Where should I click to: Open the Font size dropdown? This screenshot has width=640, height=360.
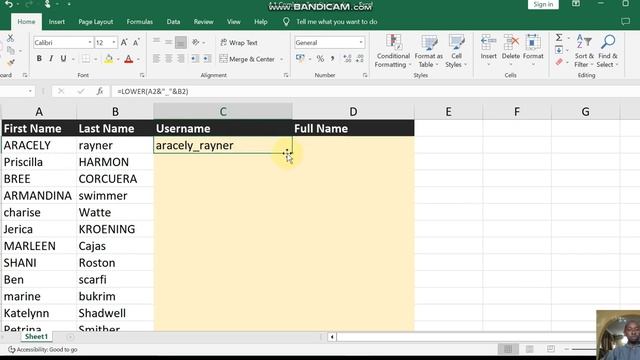[x=113, y=42]
